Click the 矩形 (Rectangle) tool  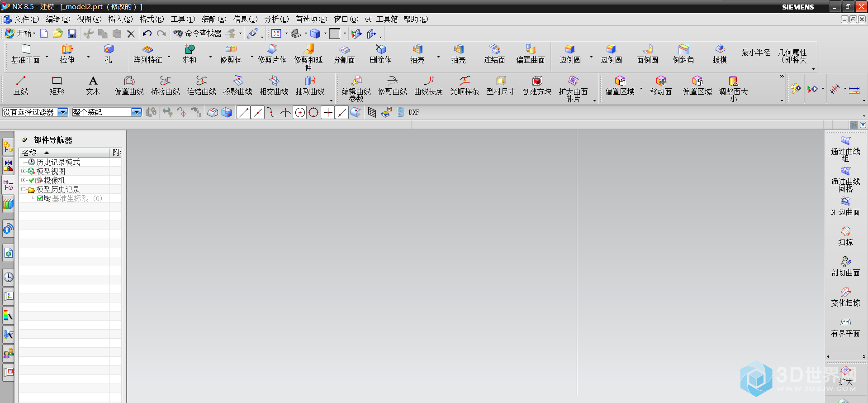pyautogui.click(x=57, y=86)
